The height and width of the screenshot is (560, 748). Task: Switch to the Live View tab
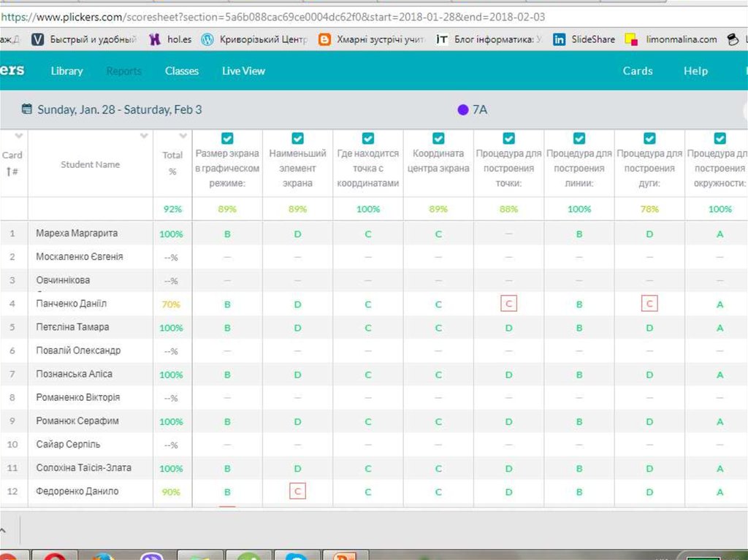(x=243, y=71)
